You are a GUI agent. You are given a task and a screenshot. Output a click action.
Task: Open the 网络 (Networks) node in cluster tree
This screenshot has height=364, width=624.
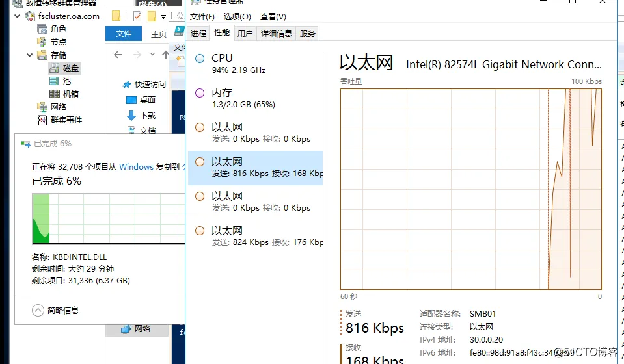(x=53, y=107)
